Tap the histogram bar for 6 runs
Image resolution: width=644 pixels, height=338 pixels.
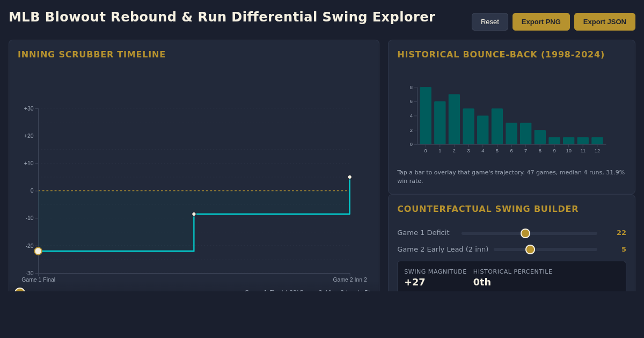click(x=511, y=134)
